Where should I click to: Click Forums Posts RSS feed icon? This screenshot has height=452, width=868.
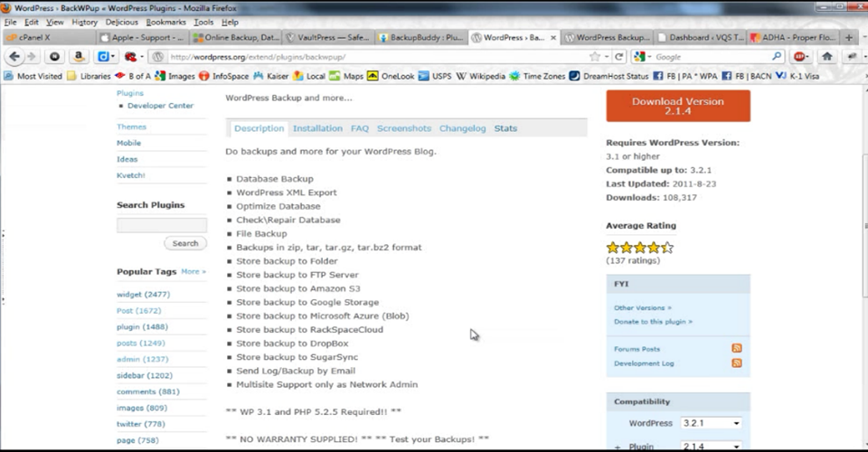[737, 348]
